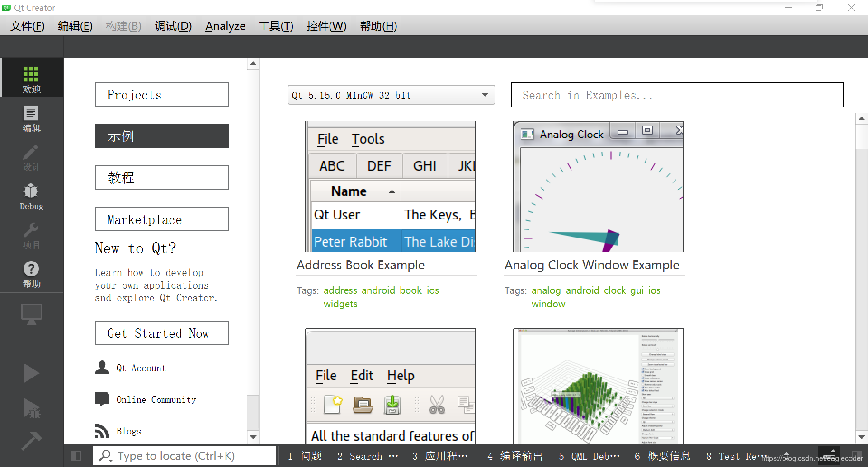
Task: Open the 设计 (Design) mode
Action: 32,157
